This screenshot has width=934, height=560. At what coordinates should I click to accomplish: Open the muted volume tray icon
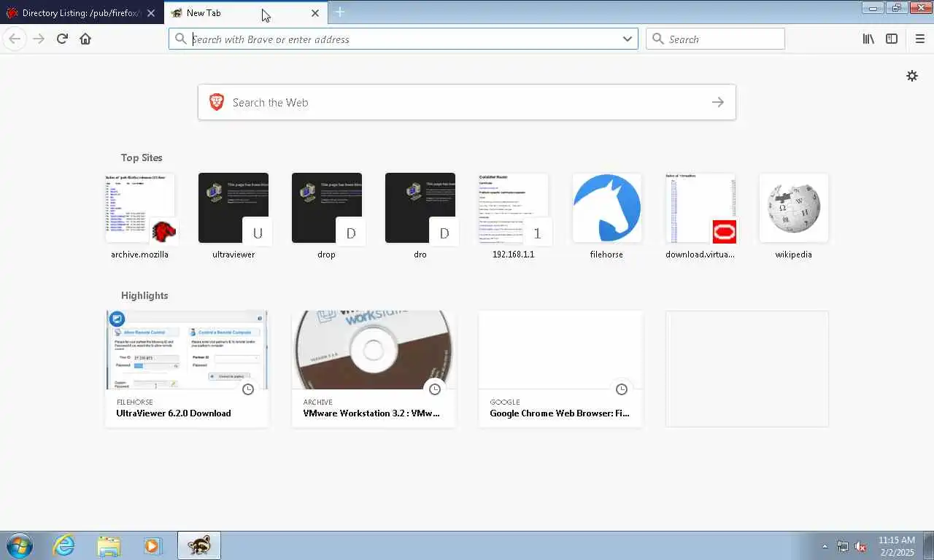[x=860, y=546]
